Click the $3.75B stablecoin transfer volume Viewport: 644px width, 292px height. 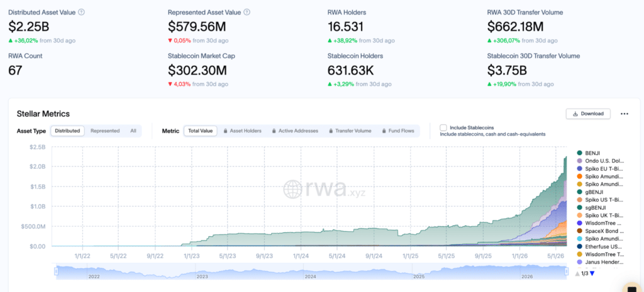[x=508, y=70]
